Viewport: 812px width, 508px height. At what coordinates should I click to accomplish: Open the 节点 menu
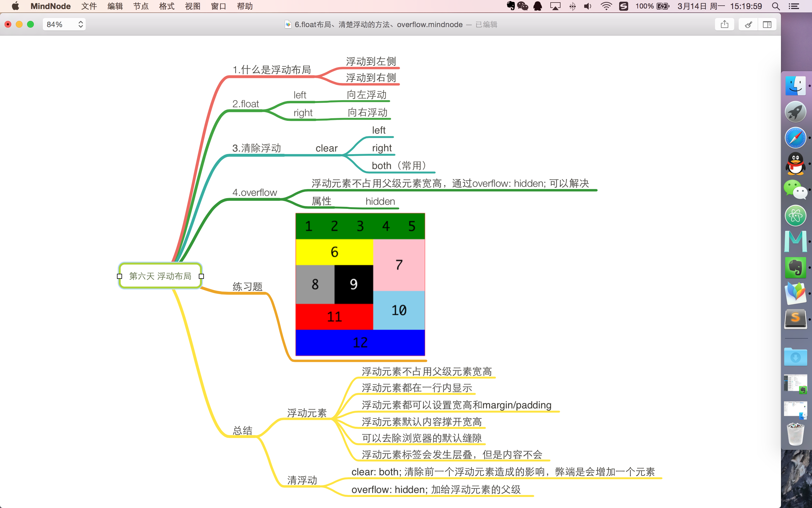point(141,6)
